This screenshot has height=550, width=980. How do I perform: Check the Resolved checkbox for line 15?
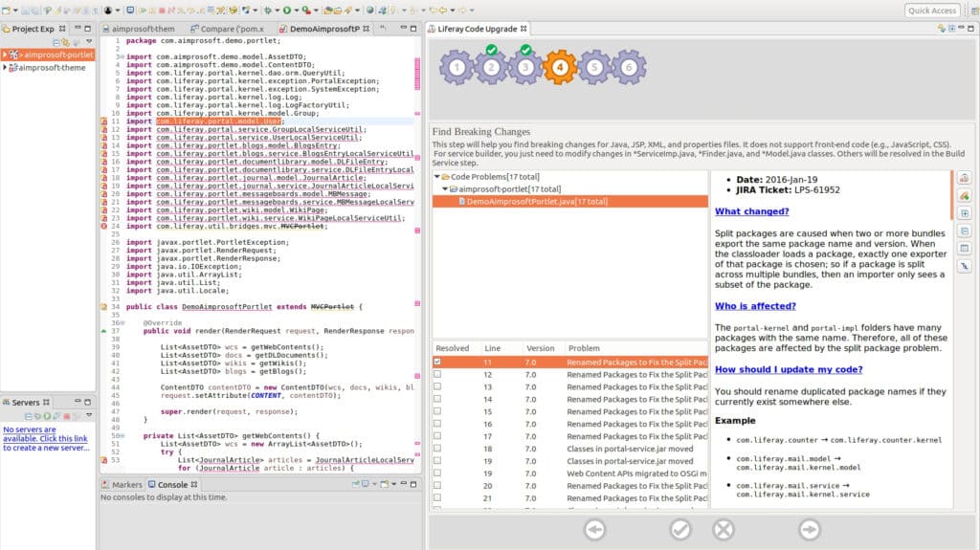click(437, 411)
